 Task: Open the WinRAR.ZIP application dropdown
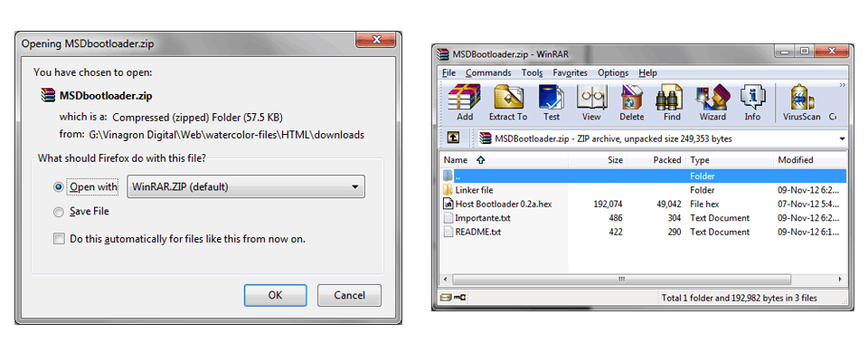(246, 186)
